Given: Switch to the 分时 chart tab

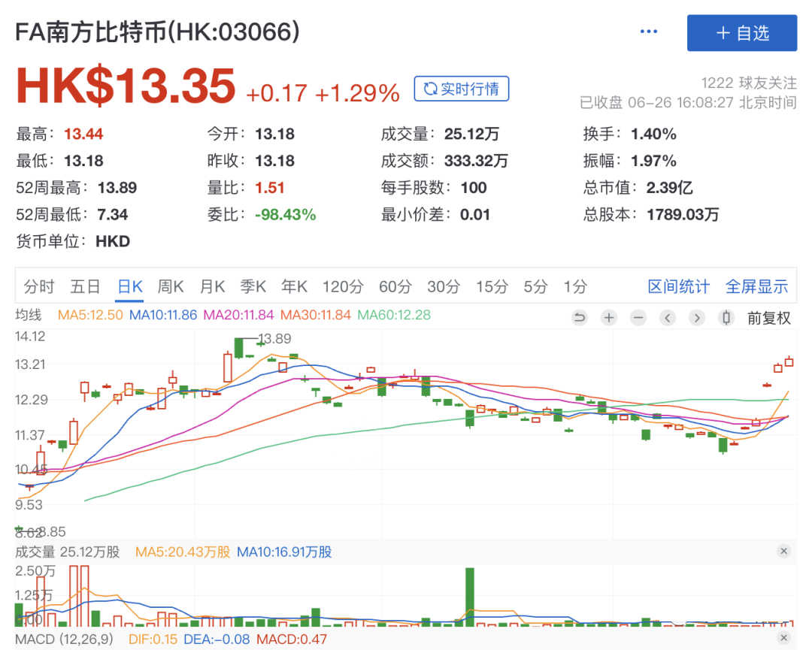Looking at the screenshot, I should pos(39,286).
